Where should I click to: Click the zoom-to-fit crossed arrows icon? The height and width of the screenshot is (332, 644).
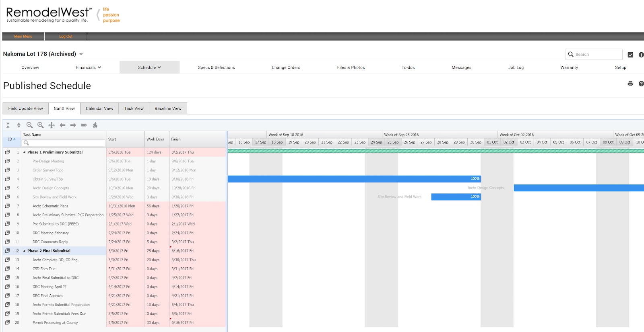pos(52,125)
